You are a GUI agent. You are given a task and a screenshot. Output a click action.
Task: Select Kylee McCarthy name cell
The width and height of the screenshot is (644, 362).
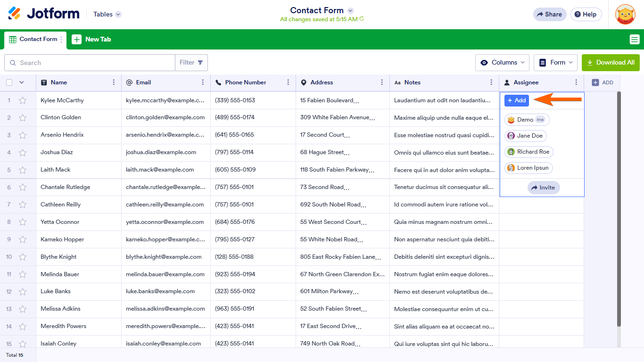pyautogui.click(x=79, y=100)
